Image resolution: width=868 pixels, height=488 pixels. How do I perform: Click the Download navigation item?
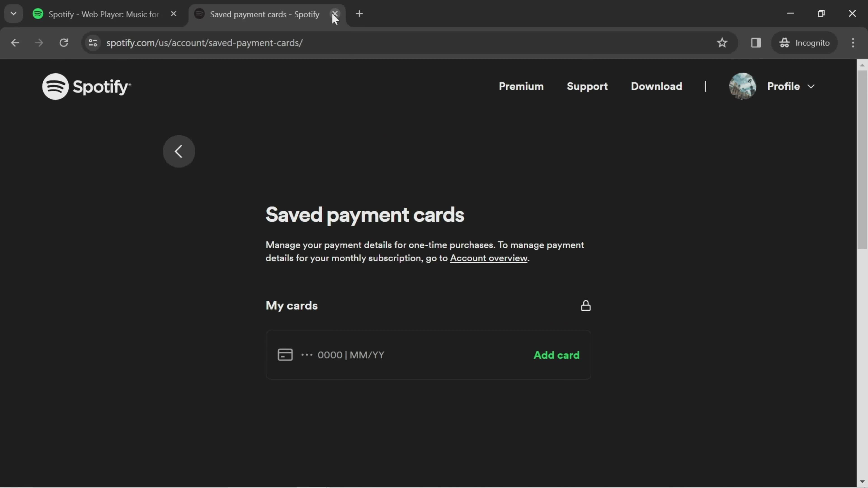pos(656,86)
